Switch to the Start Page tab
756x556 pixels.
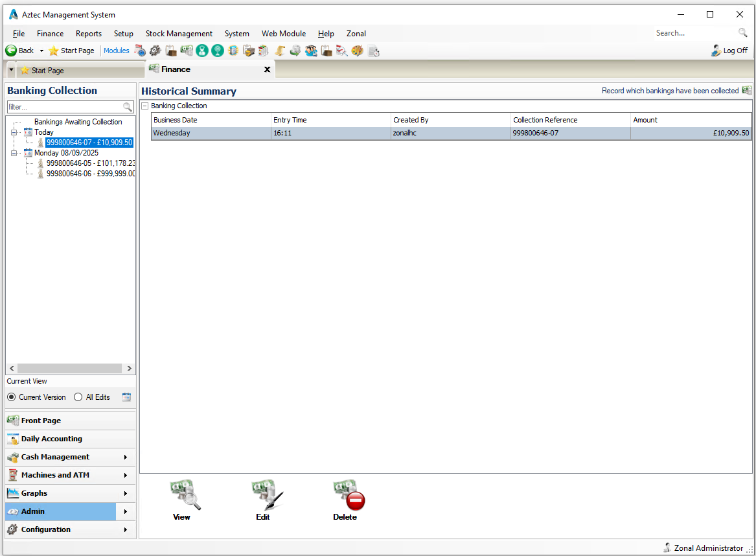pos(47,71)
